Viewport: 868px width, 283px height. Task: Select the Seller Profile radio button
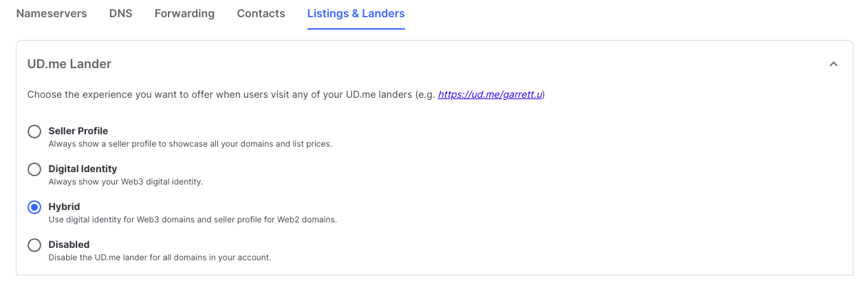point(34,132)
